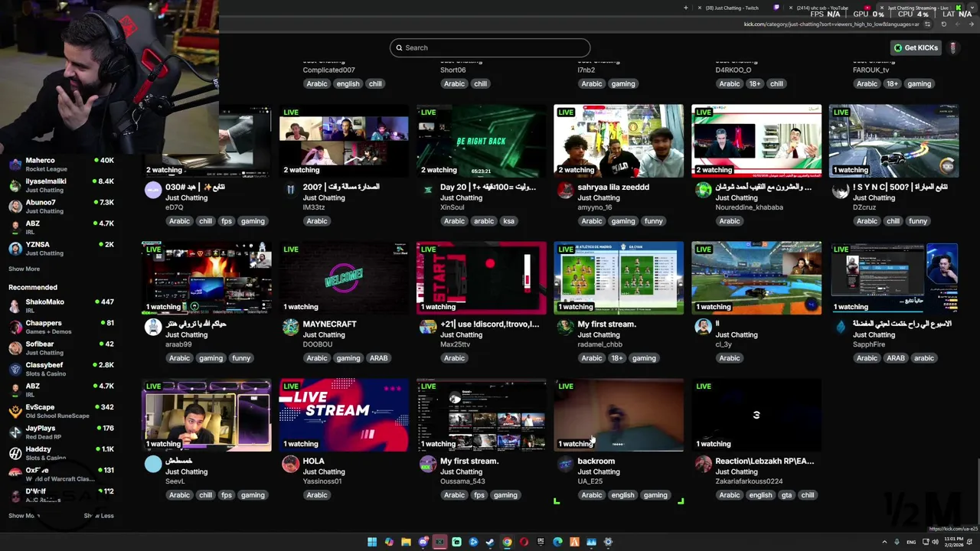Open Microsoft Edge from the taskbar
The height and width of the screenshot is (551, 980).
pos(557,542)
